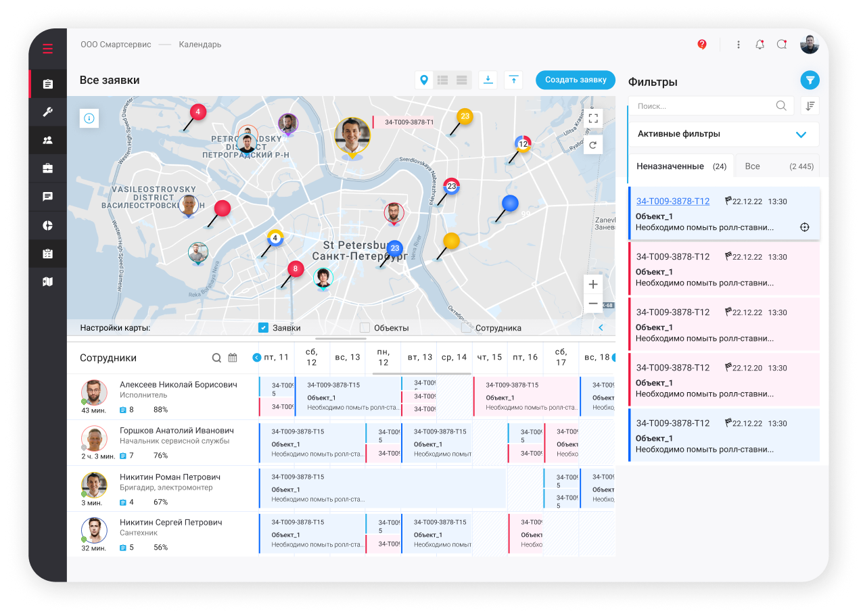Click ООО Смартсервис breadcrumb
Image resolution: width=863 pixels, height=616 pixels.
116,45
